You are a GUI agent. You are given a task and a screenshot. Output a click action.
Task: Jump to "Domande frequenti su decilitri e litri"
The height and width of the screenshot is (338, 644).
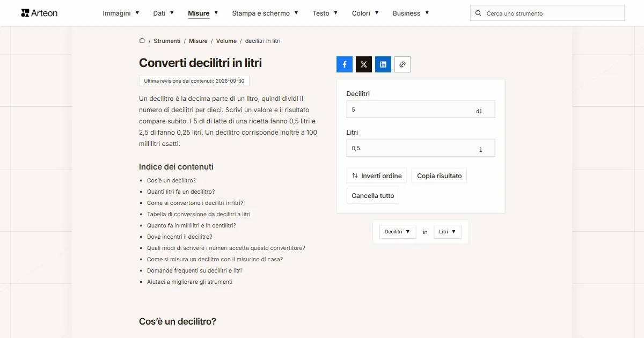(194, 270)
